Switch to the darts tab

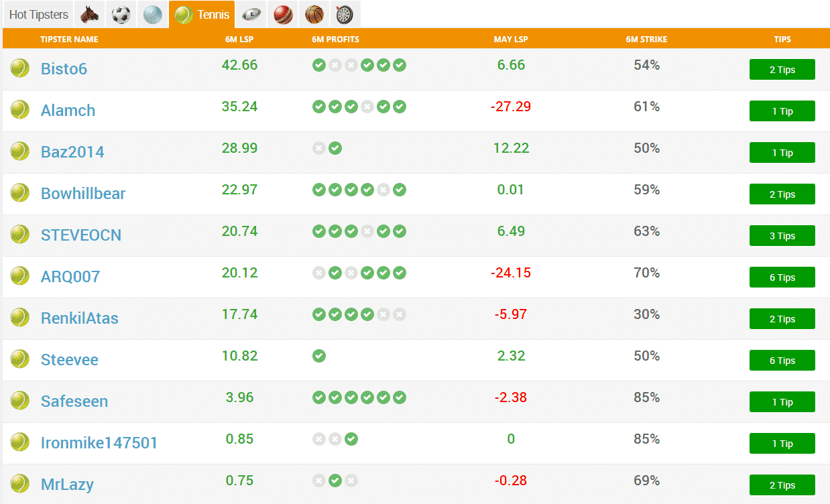[x=345, y=14]
